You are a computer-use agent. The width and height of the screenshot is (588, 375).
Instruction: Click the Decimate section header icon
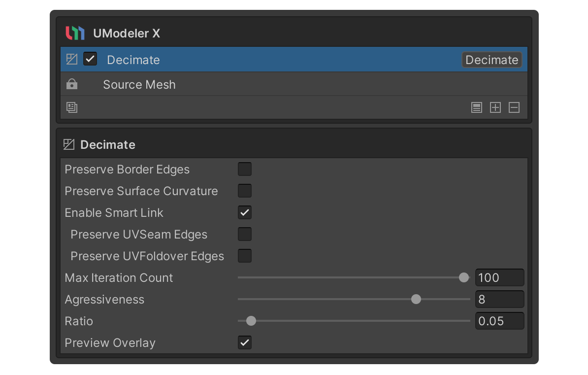pos(69,144)
